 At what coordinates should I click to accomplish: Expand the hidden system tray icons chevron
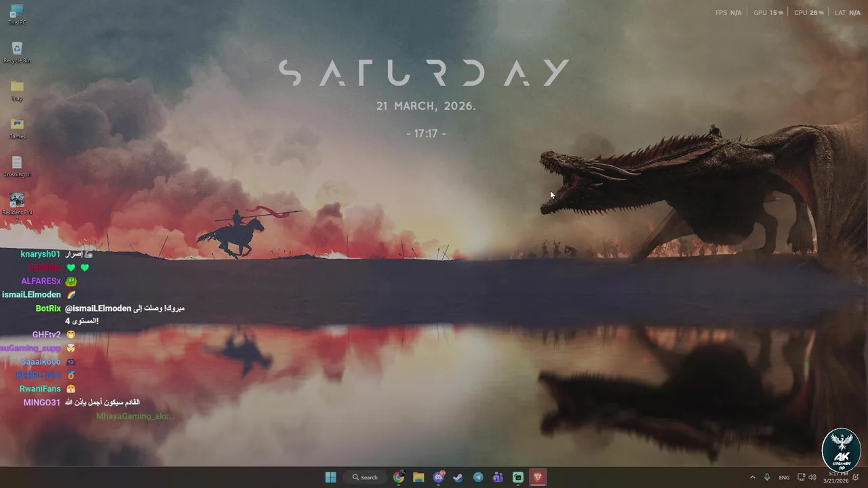coord(752,477)
